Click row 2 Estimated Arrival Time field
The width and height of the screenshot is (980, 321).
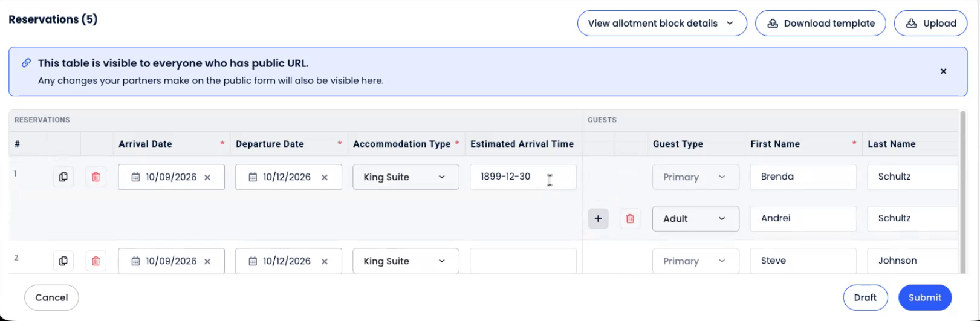click(523, 261)
